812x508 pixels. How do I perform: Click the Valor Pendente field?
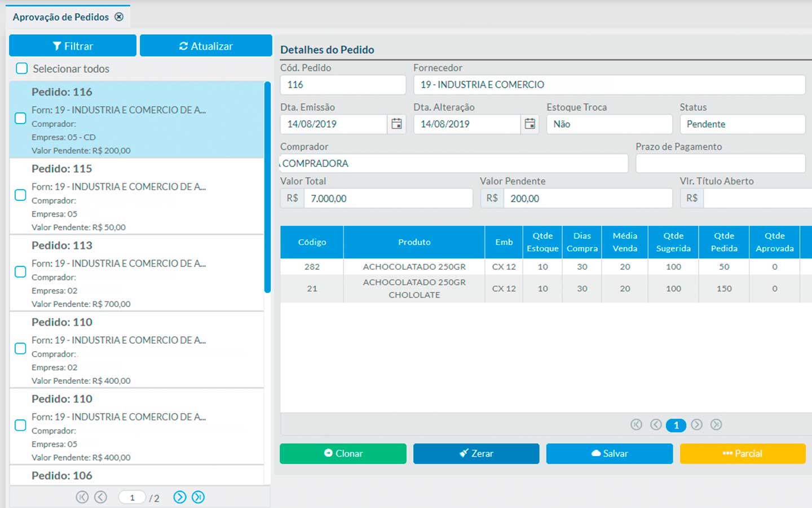588,198
